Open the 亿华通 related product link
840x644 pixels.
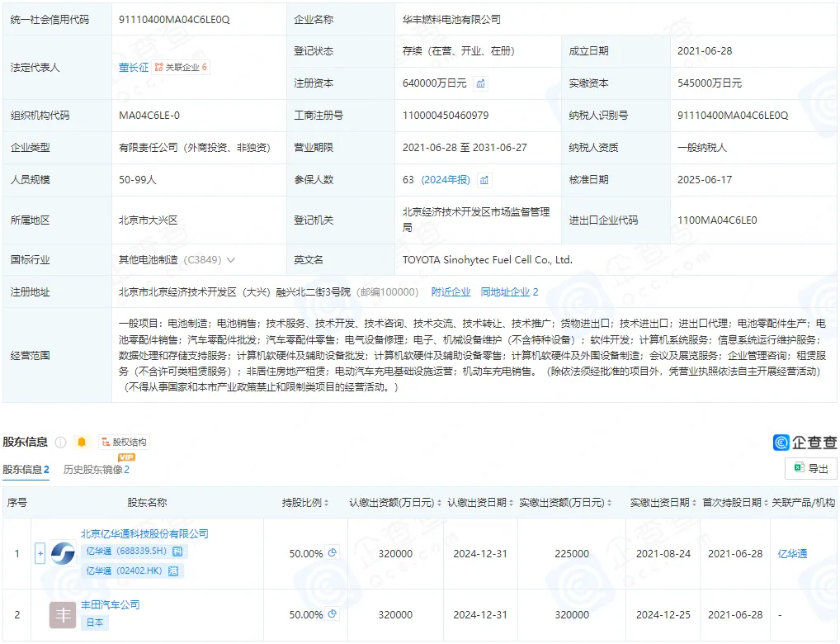coord(792,554)
